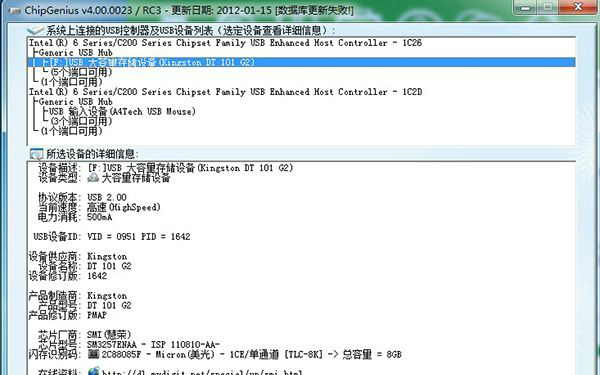Click the 3个端口可用 tree row
The image size is (600, 375).
(81, 121)
